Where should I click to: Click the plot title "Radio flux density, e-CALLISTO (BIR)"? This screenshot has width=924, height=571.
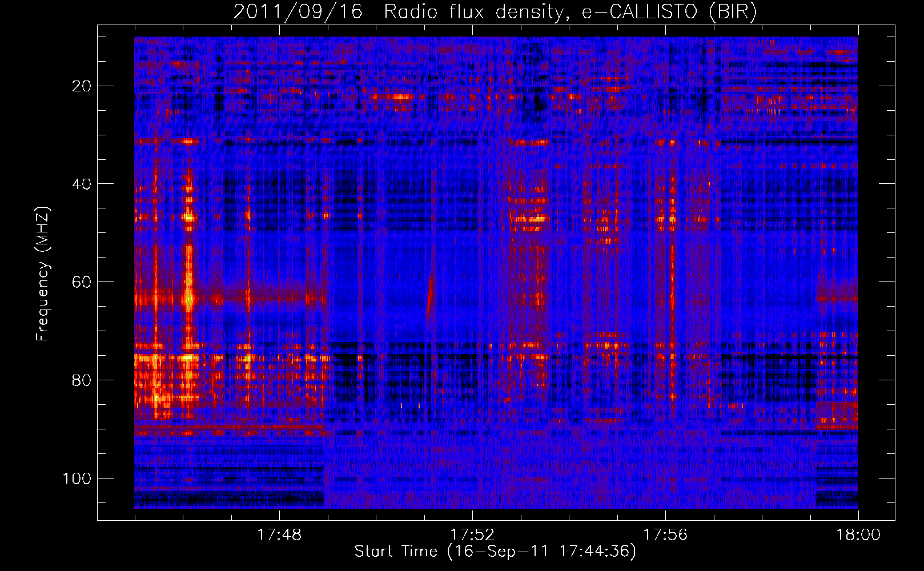(x=571, y=12)
